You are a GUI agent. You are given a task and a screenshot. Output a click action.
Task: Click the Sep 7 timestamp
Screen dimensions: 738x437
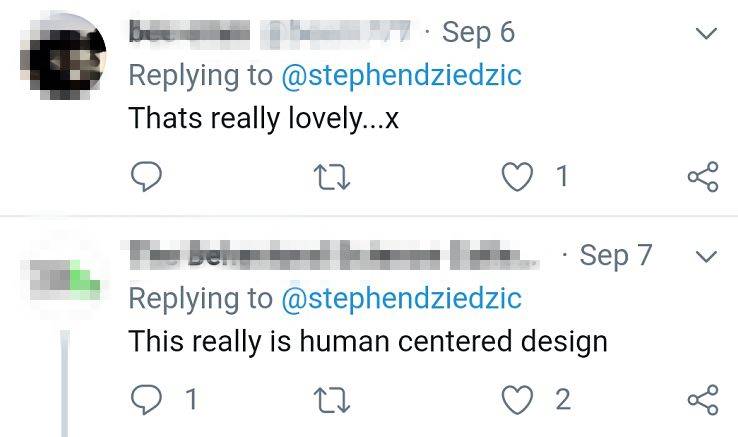pyautogui.click(x=616, y=255)
